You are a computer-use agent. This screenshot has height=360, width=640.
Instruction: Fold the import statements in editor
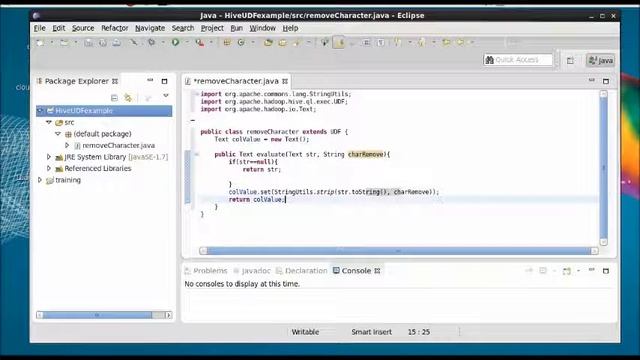(x=196, y=94)
